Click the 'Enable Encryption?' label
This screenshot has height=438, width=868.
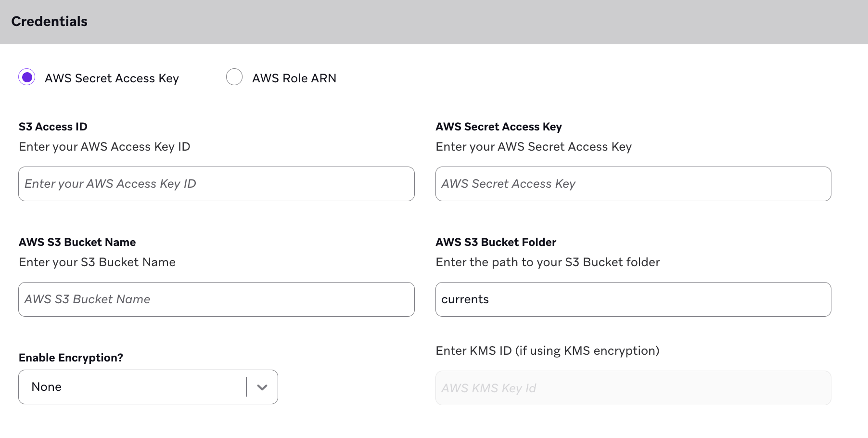pyautogui.click(x=71, y=358)
